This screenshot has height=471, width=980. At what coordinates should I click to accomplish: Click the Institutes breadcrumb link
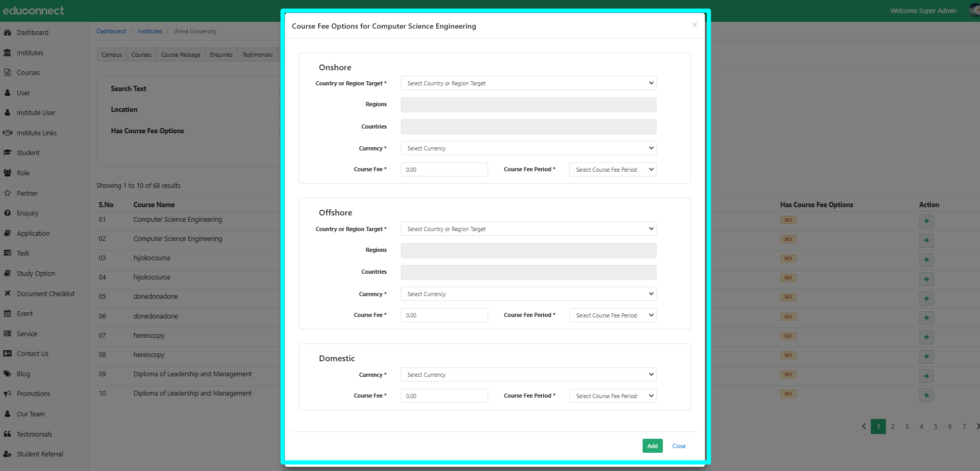coord(150,31)
